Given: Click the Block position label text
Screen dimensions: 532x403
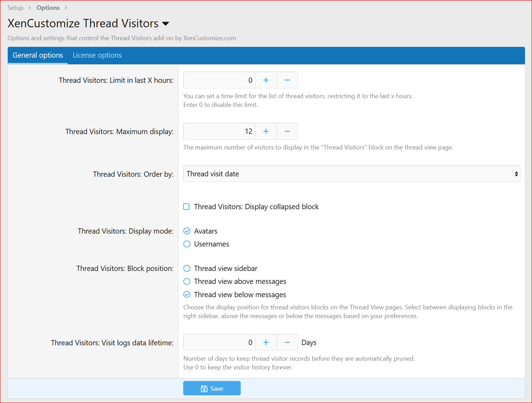Looking at the screenshot, I should pos(125,269).
